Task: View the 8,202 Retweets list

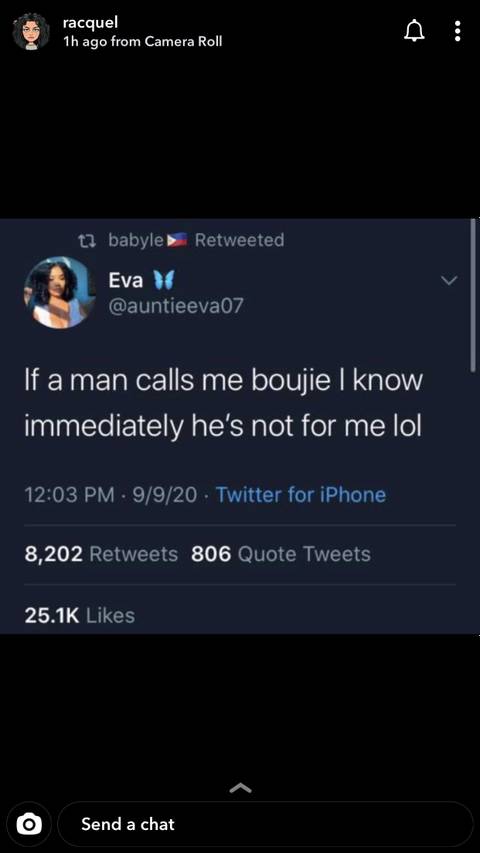Action: click(101, 554)
